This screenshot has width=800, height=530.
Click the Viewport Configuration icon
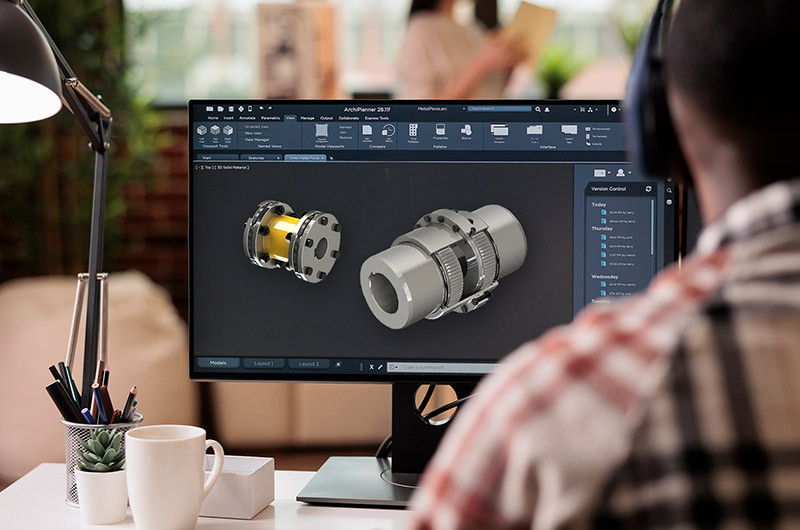click(x=322, y=131)
